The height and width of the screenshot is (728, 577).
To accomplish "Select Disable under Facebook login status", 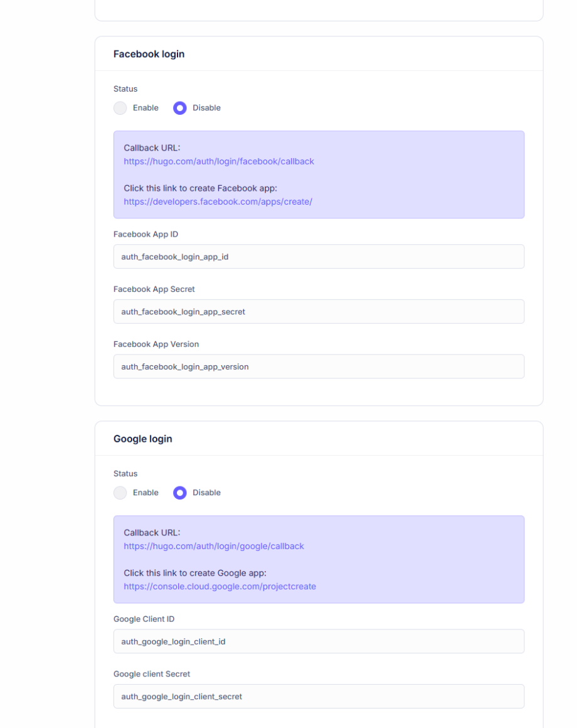I will (x=180, y=108).
